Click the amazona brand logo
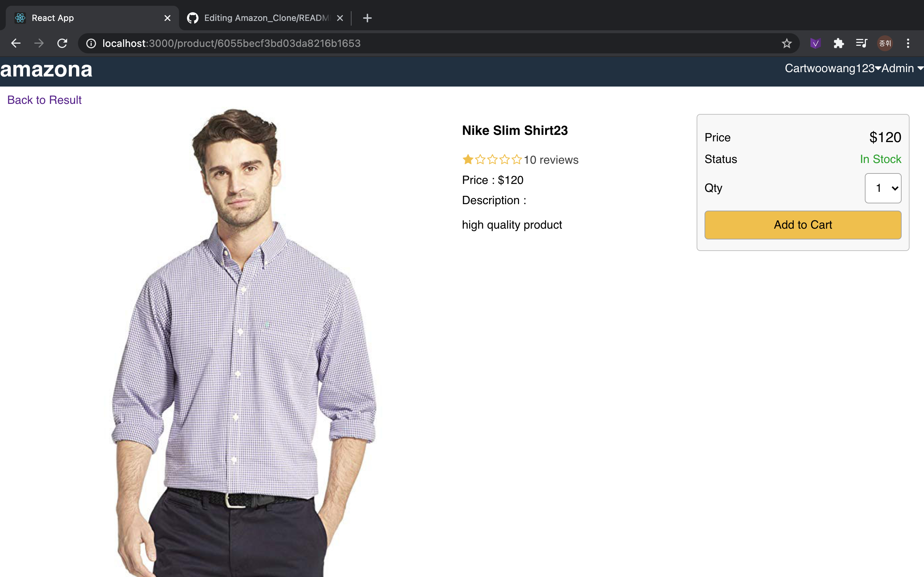Viewport: 924px width, 577px height. pos(46,70)
